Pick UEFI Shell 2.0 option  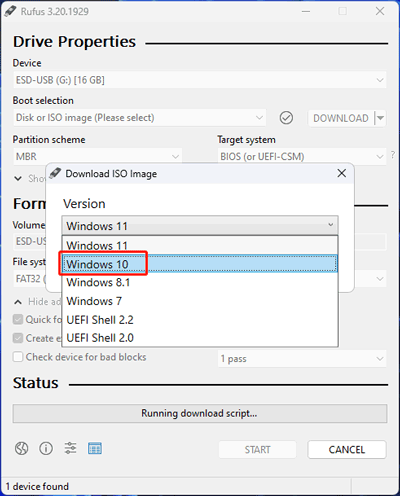200,338
